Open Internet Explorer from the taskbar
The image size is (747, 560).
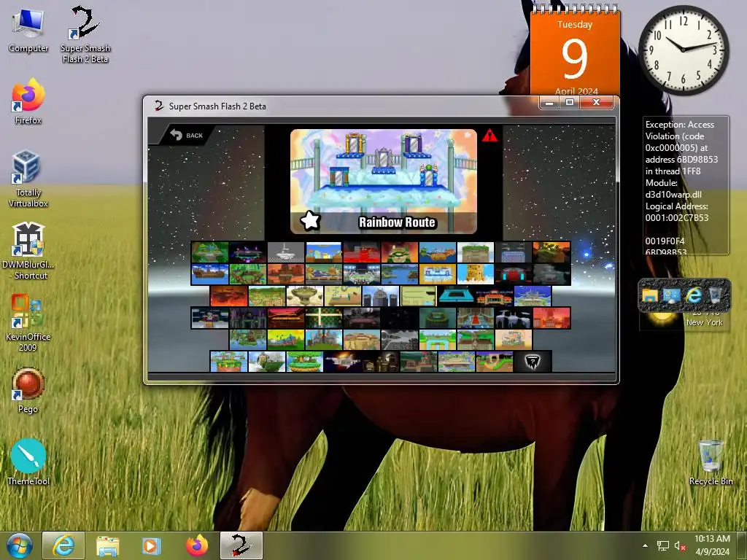click(x=63, y=545)
